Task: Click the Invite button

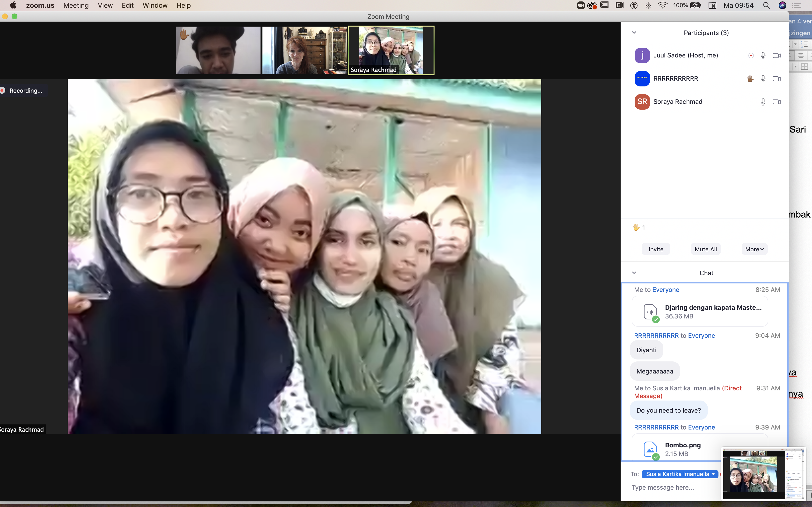Action: (656, 249)
